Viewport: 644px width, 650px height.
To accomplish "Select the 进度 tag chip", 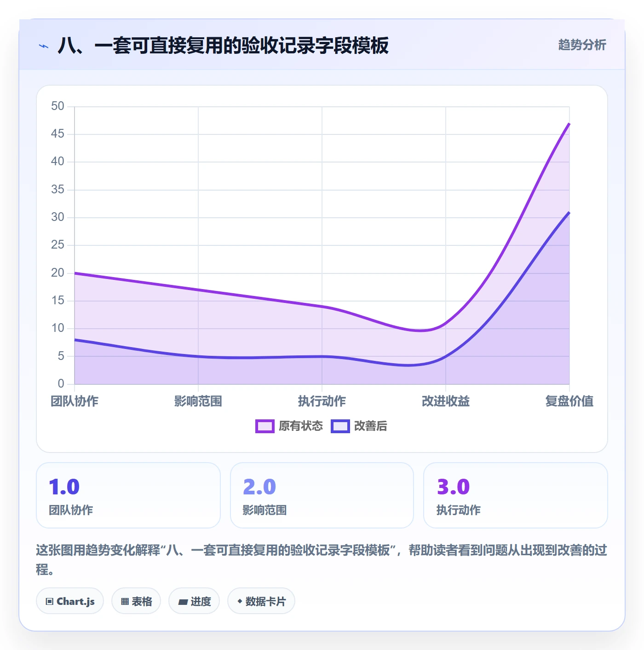I will point(194,601).
